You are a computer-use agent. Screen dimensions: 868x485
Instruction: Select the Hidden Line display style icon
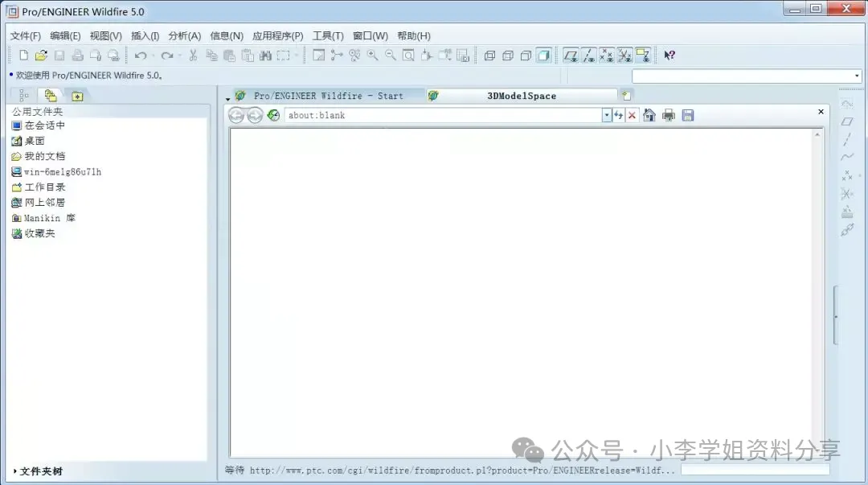click(508, 55)
